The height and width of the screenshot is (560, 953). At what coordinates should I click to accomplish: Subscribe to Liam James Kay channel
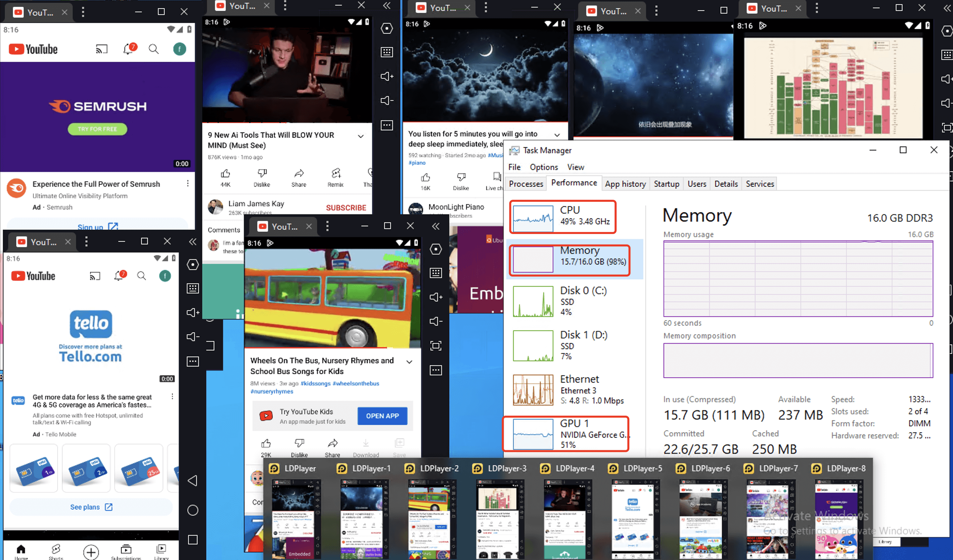346,207
